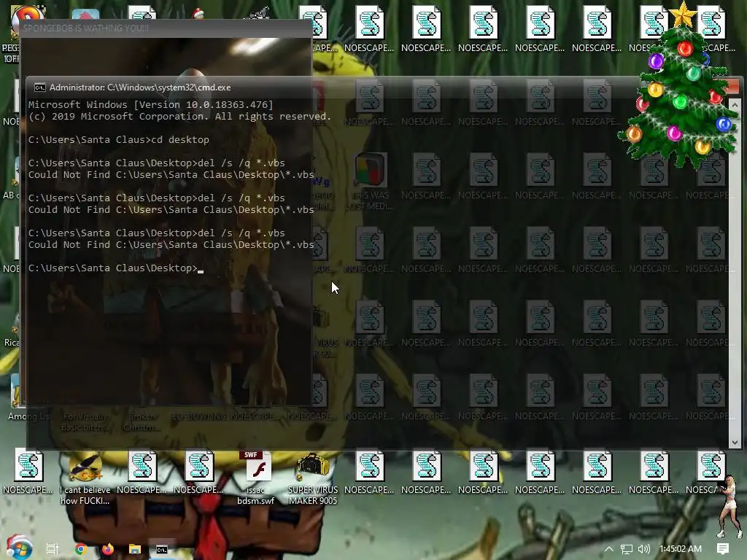Select 'Broken Christm...' icon behind cmd window

click(x=142, y=422)
